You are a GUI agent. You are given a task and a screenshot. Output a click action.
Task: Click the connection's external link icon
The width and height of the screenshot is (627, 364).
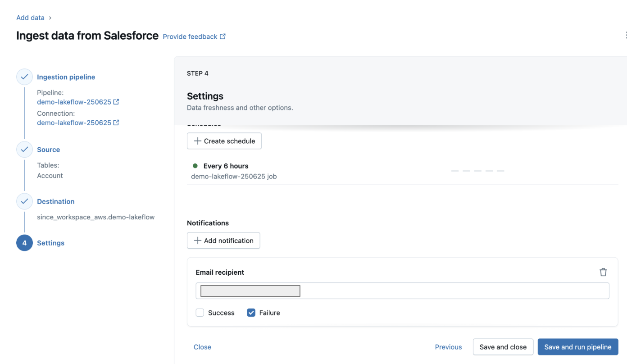[x=117, y=122]
